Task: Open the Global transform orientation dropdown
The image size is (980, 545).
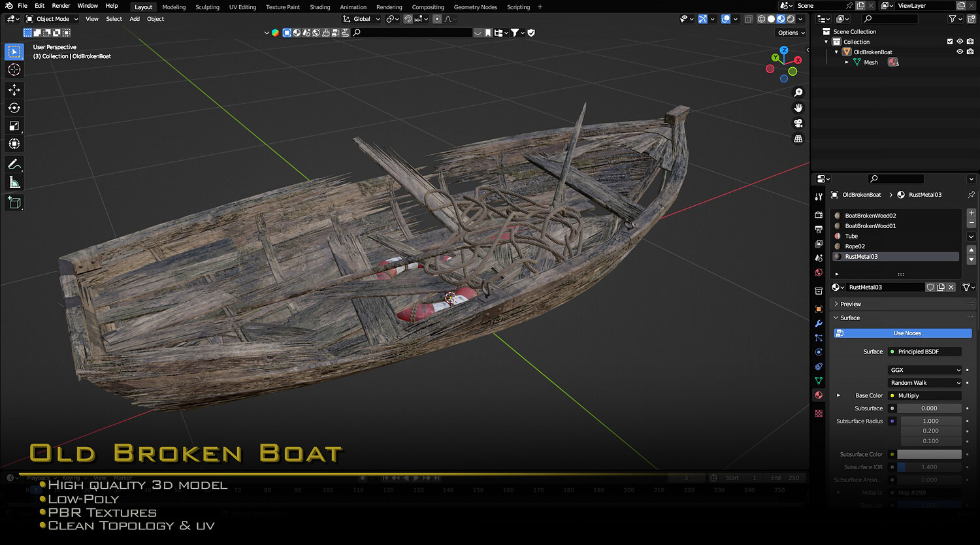Action: (361, 19)
